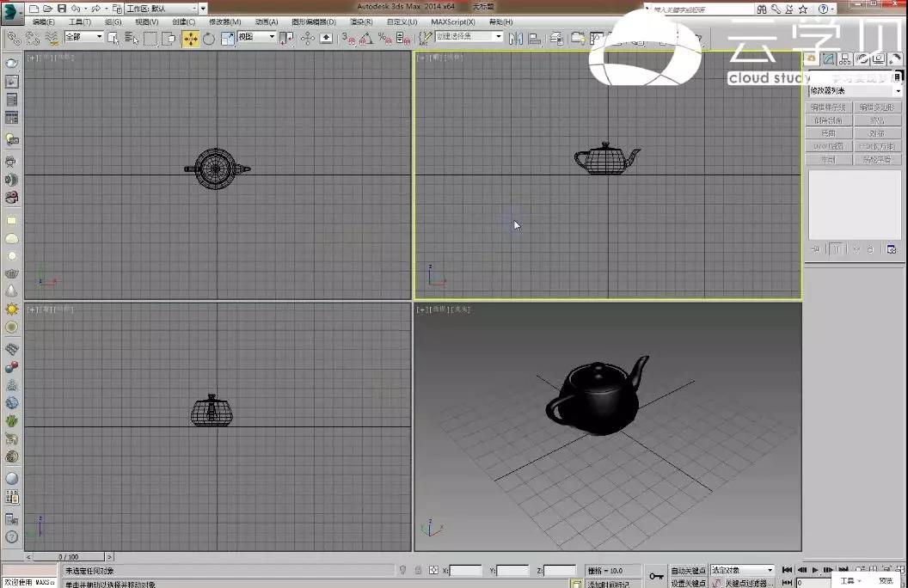This screenshot has height=588, width=908.
Task: Select the Unlink Selection tool
Action: pyautogui.click(x=33, y=39)
